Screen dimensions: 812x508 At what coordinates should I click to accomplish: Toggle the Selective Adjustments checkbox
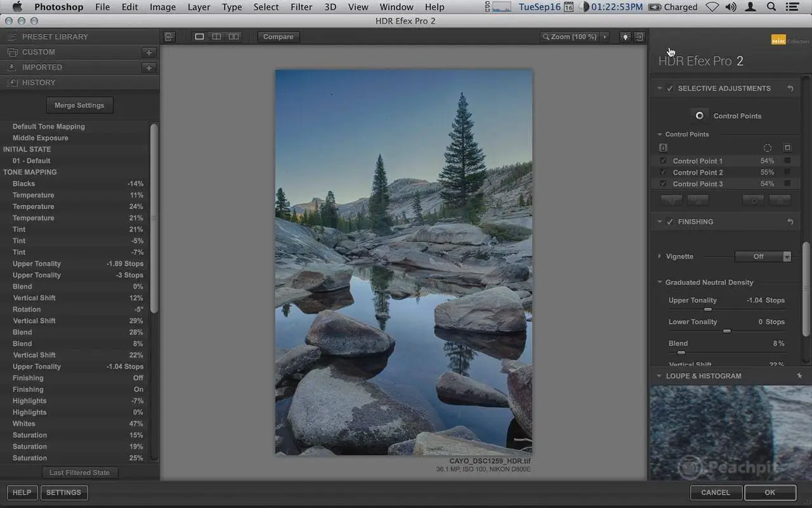point(670,88)
